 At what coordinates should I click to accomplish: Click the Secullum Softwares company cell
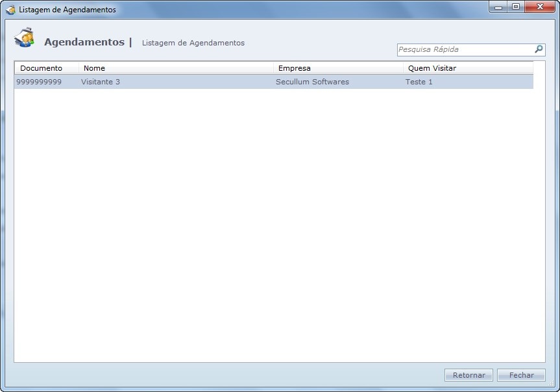(312, 82)
